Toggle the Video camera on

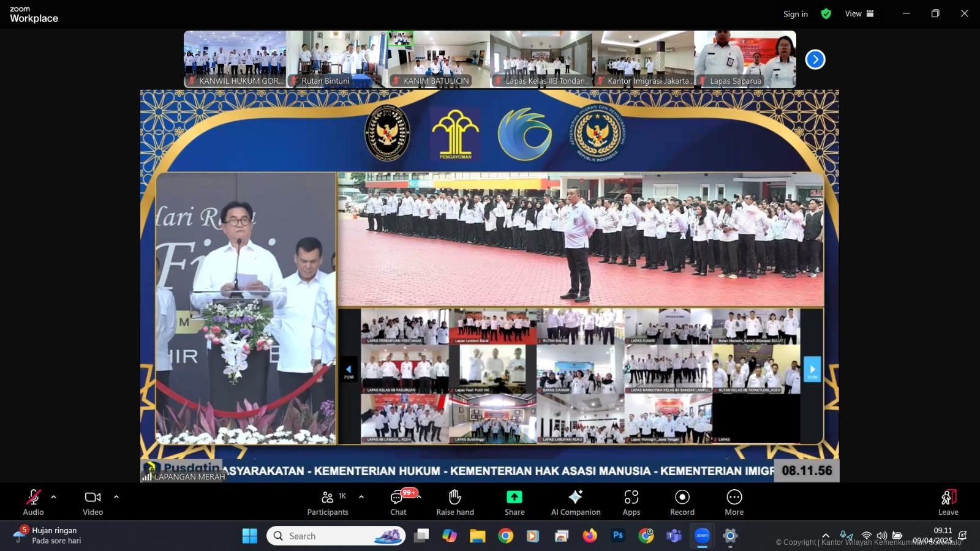[x=92, y=502]
